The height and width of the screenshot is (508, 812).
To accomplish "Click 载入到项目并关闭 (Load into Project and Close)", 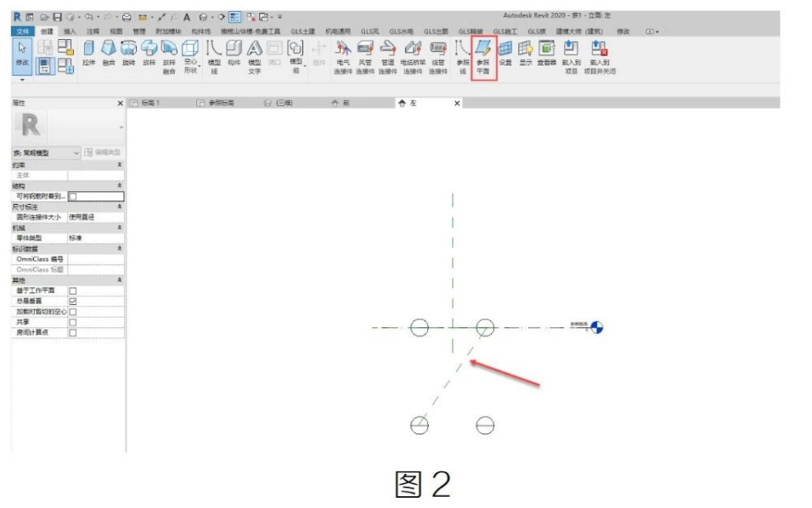I will [x=600, y=57].
